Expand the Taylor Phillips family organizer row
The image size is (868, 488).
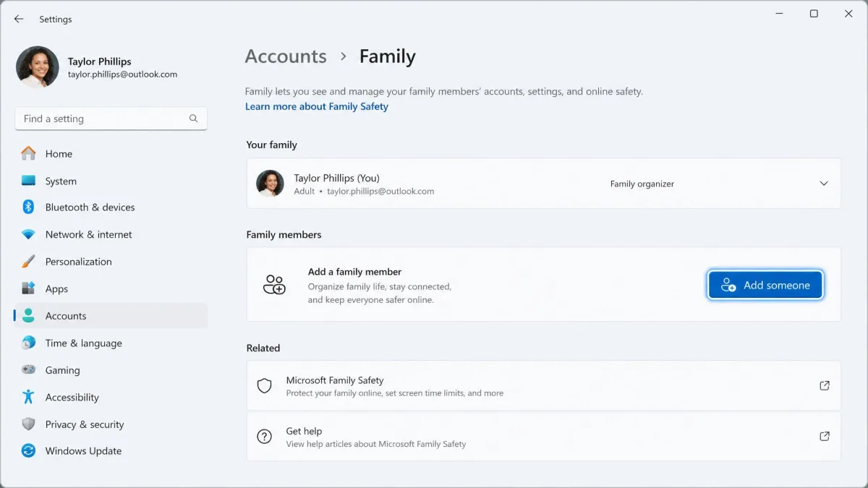(x=824, y=184)
